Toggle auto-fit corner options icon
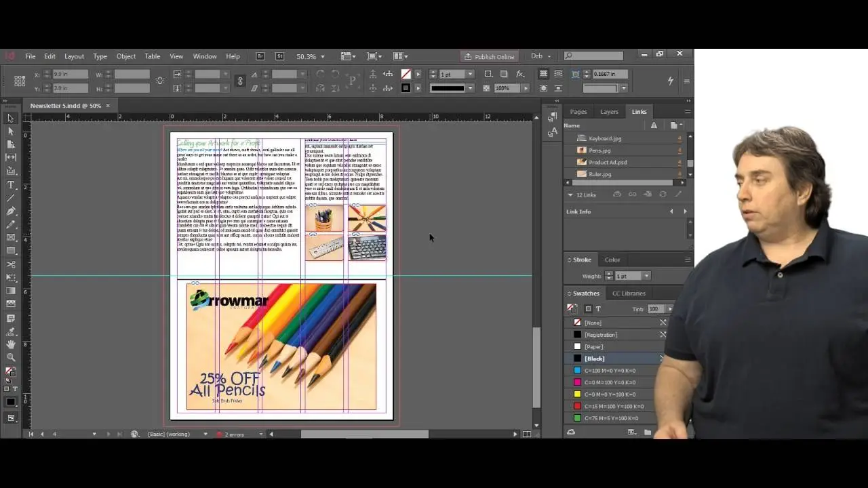Image resolution: width=868 pixels, height=488 pixels. (x=576, y=74)
